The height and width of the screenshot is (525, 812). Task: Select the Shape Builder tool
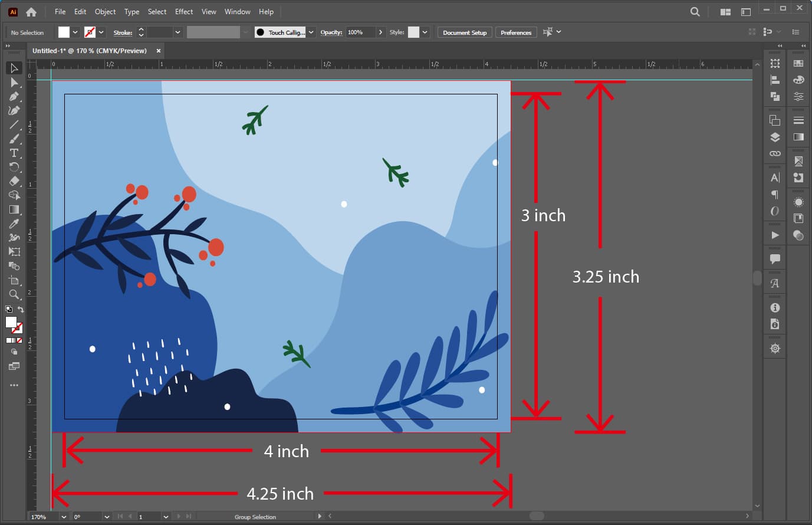pyautogui.click(x=14, y=195)
